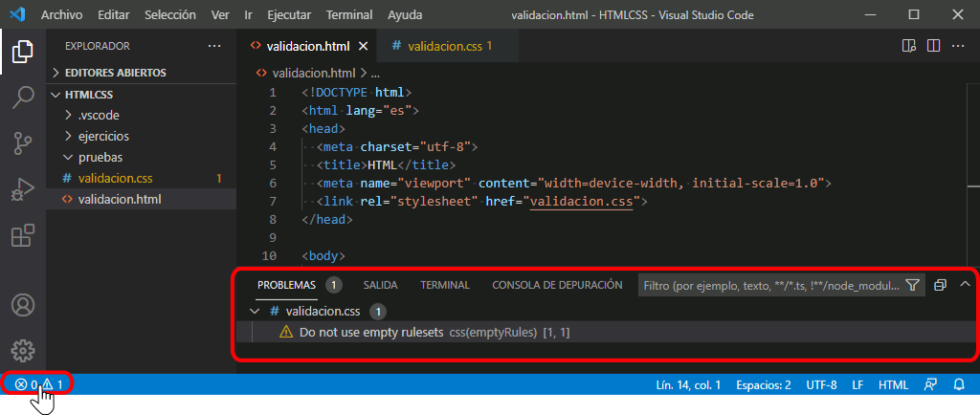Click the breadcrumb ellipsis after validacion.html
The image size is (980, 415).
coord(375,73)
